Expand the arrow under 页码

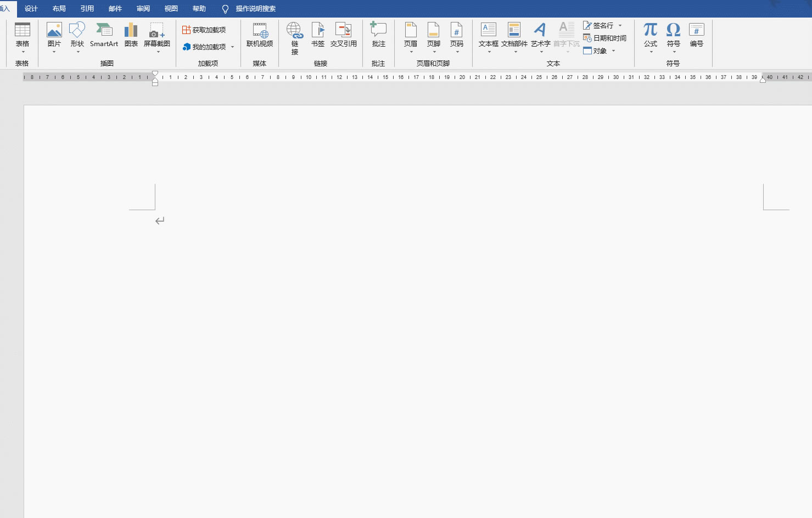point(457,52)
